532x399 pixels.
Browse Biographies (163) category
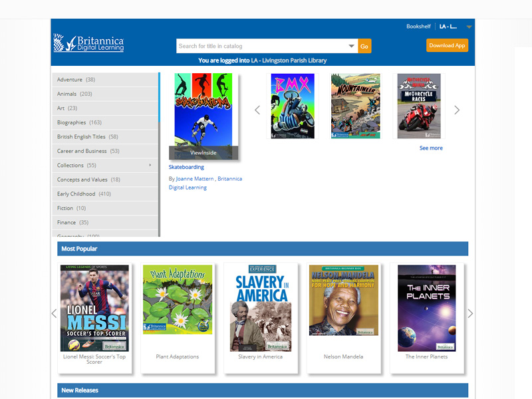pyautogui.click(x=105, y=122)
